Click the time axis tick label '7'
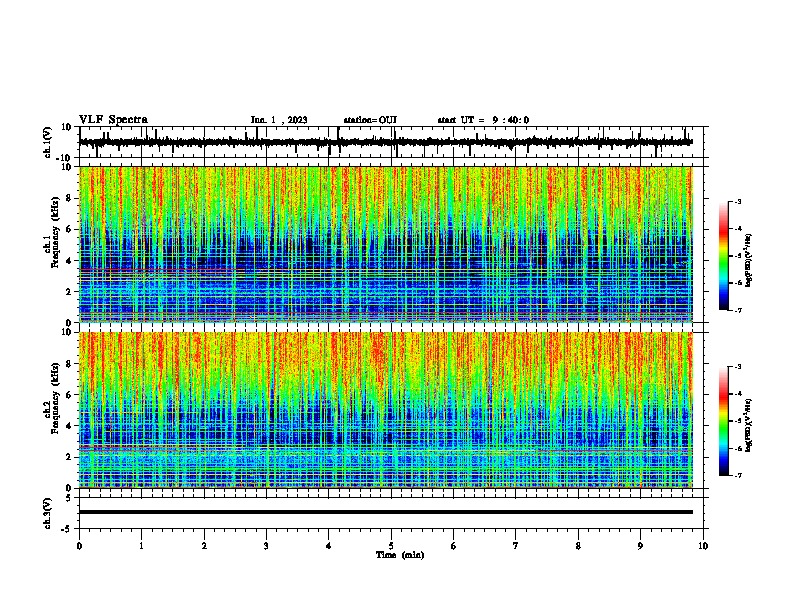 [516, 546]
